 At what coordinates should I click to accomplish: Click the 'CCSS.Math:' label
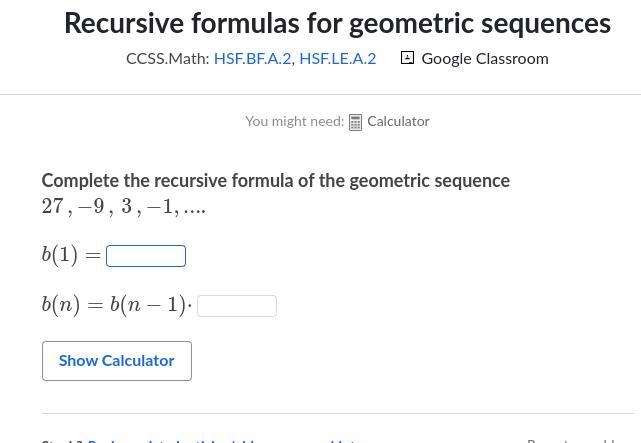coord(168,59)
